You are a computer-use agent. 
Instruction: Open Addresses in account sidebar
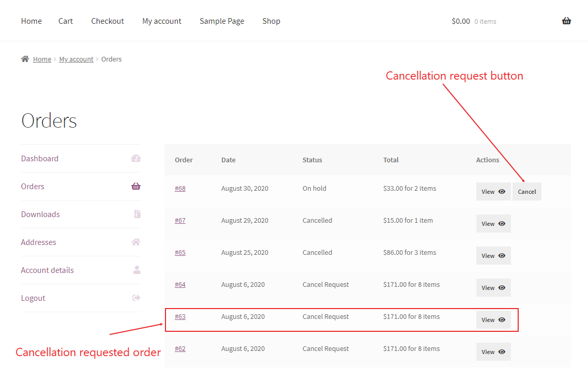tap(39, 242)
